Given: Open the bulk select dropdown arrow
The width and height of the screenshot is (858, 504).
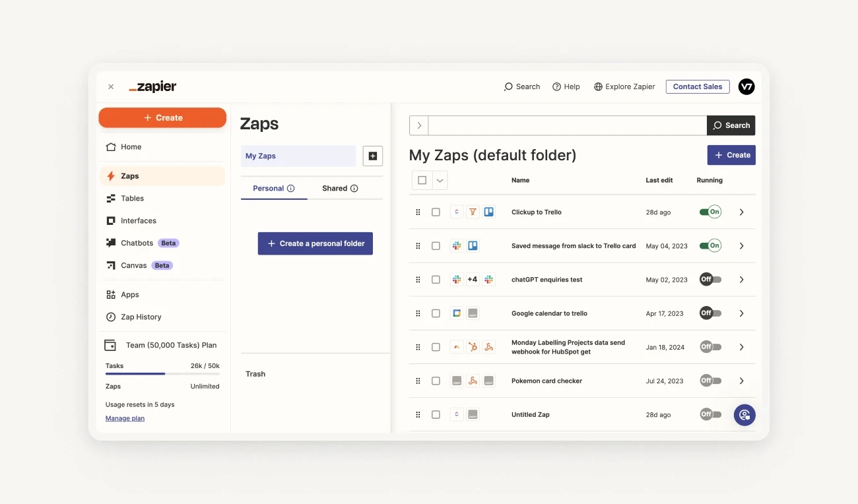Looking at the screenshot, I should pyautogui.click(x=440, y=180).
